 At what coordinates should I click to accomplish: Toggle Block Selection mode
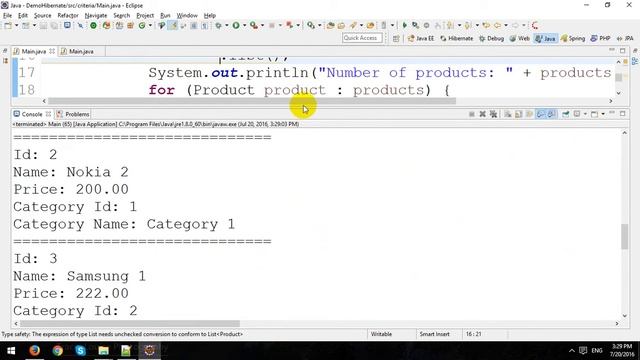(193, 25)
